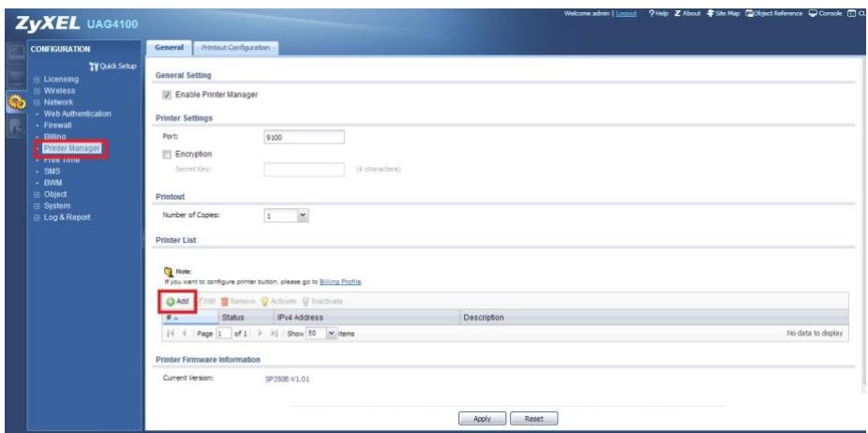
Task: Open Object Reference in header
Action: point(774,13)
